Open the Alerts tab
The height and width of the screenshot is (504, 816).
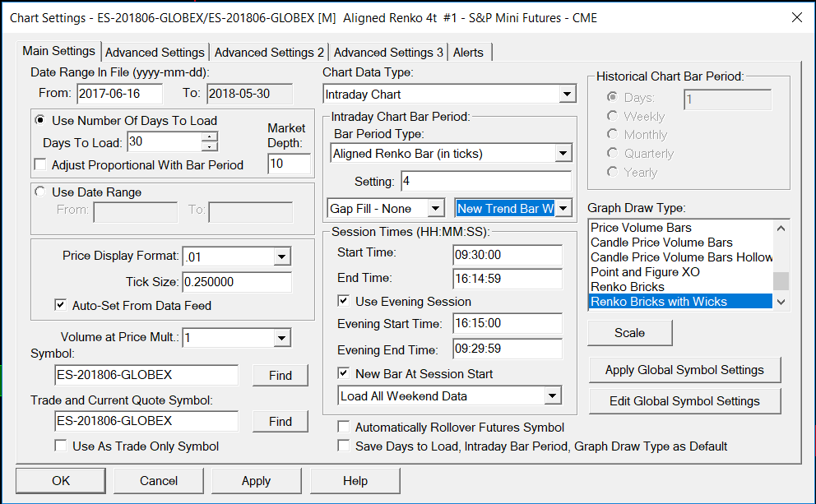coord(468,53)
